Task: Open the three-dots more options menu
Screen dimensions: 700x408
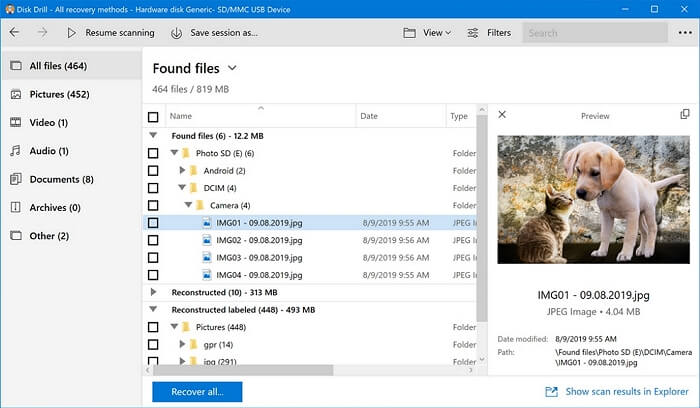Action: click(x=683, y=33)
